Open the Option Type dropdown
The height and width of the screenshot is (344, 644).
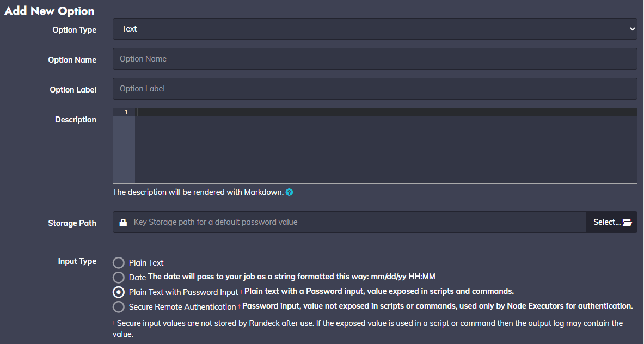pyautogui.click(x=375, y=29)
